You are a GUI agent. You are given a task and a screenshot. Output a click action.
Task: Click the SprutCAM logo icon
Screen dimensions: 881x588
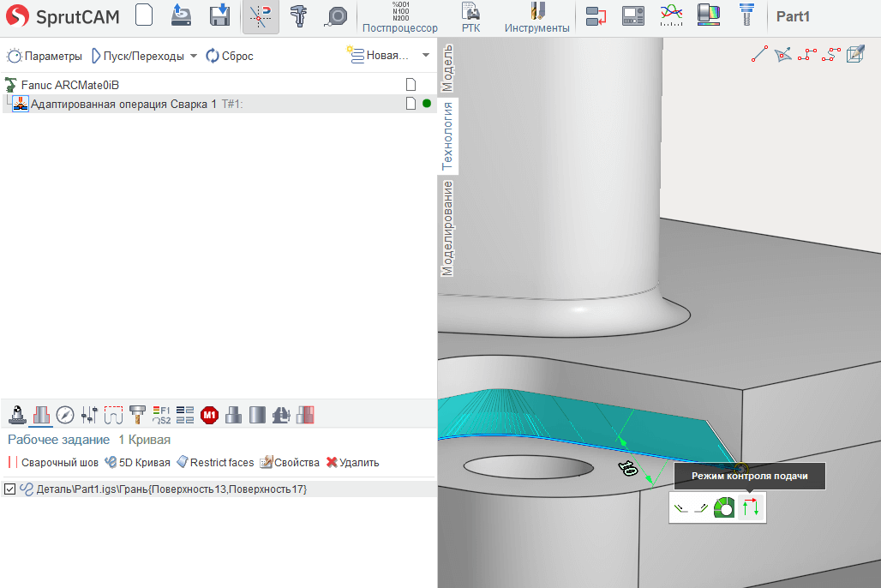pyautogui.click(x=17, y=15)
